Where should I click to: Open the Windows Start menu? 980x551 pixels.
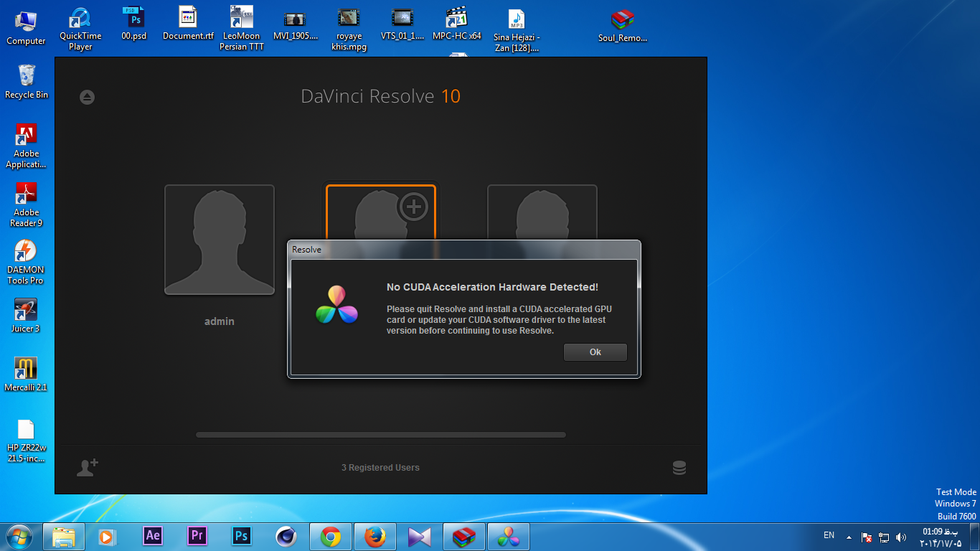pyautogui.click(x=19, y=537)
